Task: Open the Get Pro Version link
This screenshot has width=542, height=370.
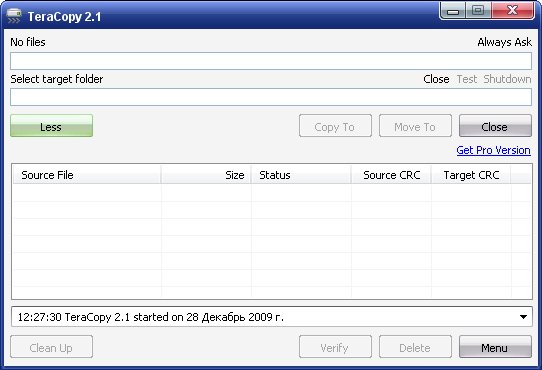Action: [493, 150]
